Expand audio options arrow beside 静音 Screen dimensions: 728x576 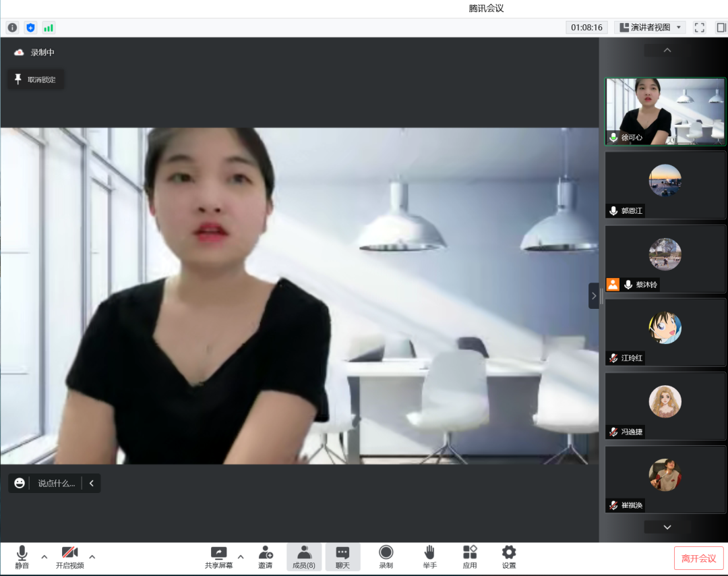pos(44,556)
